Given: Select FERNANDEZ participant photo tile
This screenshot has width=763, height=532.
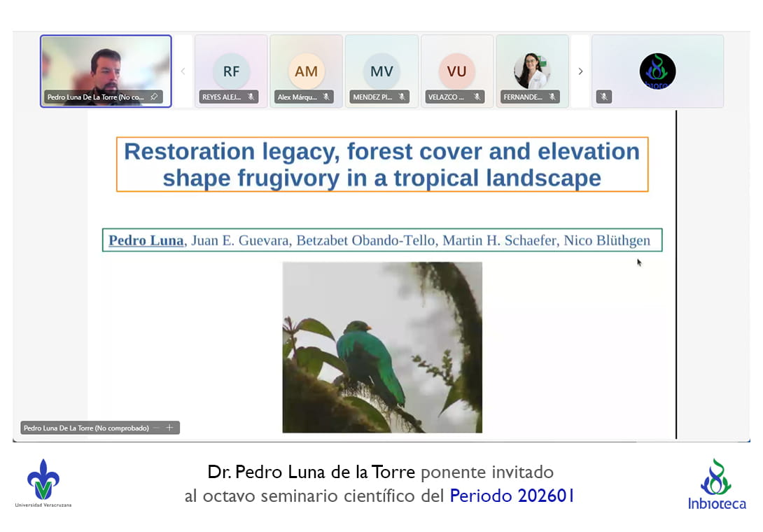Looking at the screenshot, I should click(x=532, y=70).
